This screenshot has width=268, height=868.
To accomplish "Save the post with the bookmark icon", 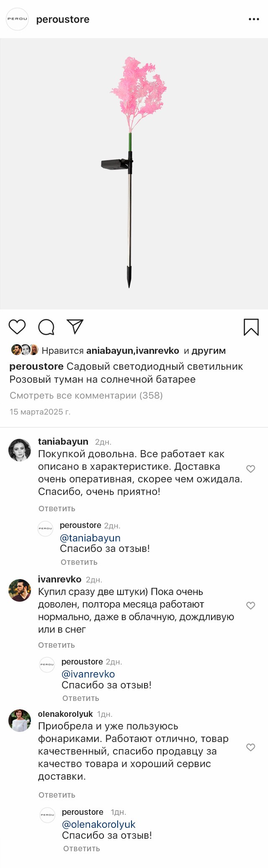I will [251, 327].
